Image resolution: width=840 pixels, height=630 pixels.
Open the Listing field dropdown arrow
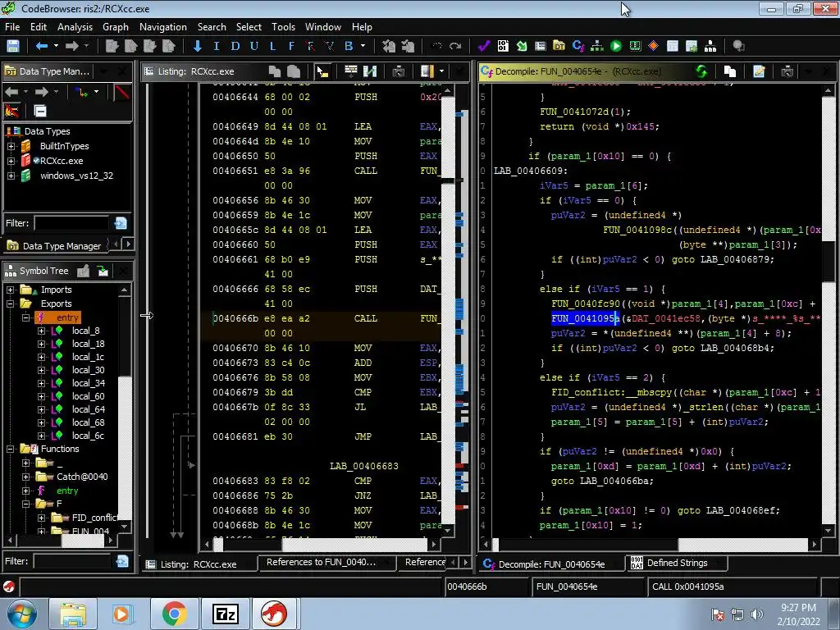441,71
